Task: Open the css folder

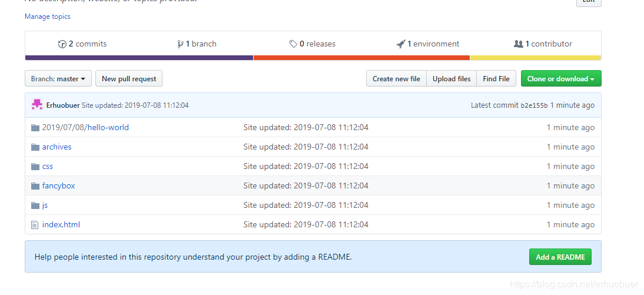Action: 48,167
